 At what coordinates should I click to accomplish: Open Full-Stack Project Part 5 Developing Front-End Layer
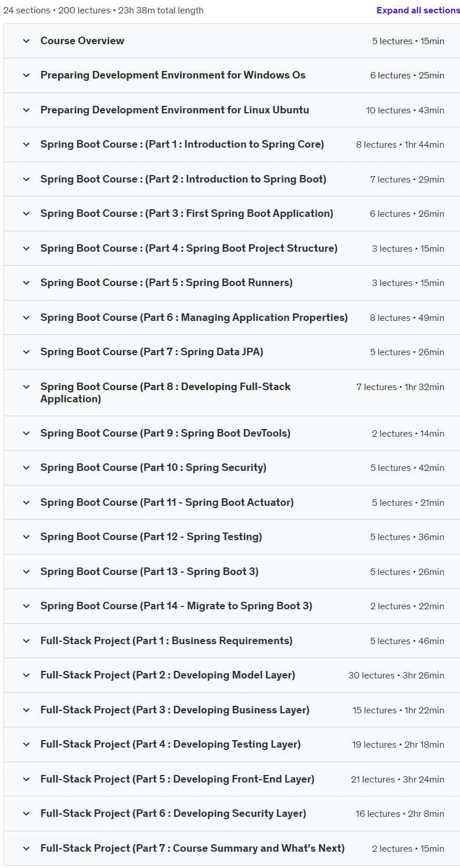click(177, 779)
